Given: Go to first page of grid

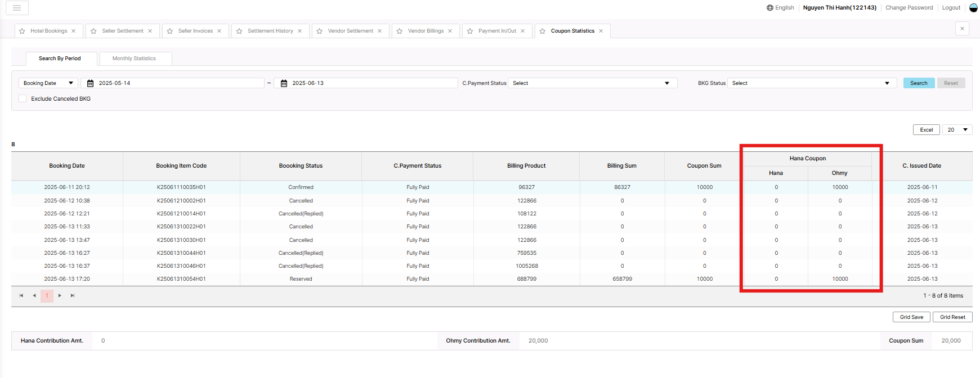Looking at the screenshot, I should pyautogui.click(x=21, y=296).
